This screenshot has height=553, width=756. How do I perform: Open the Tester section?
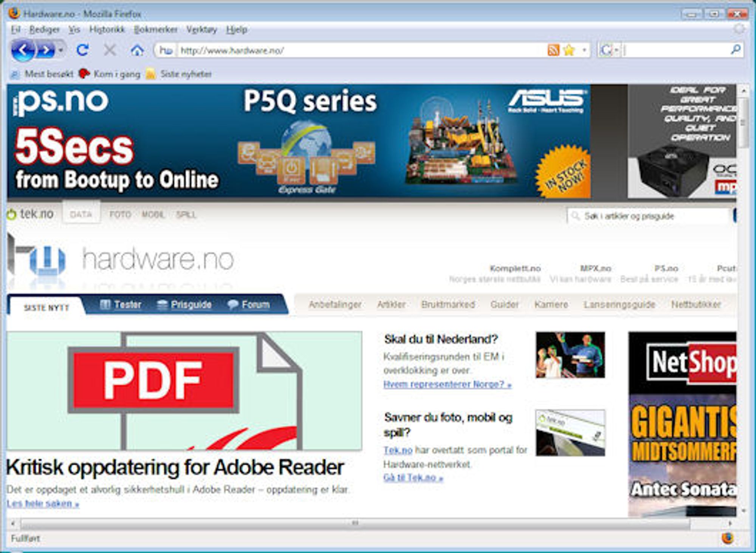121,304
